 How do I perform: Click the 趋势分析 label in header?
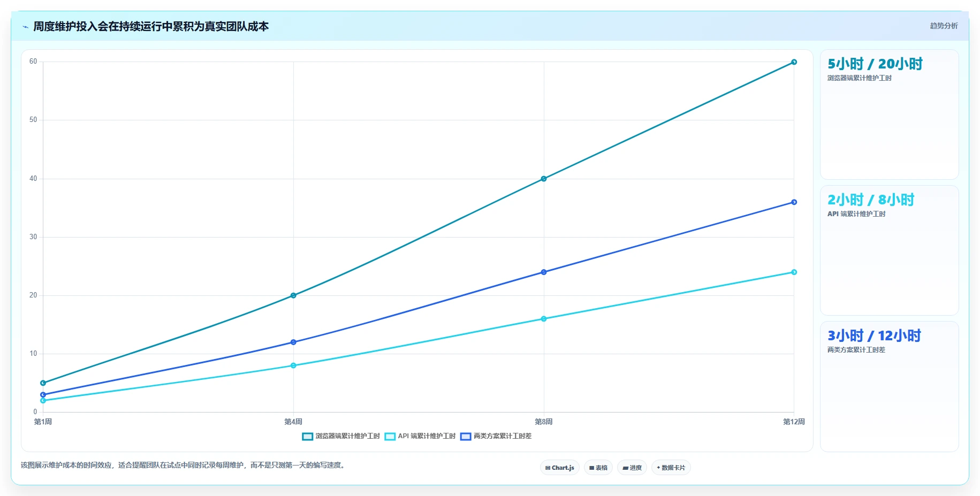point(944,26)
